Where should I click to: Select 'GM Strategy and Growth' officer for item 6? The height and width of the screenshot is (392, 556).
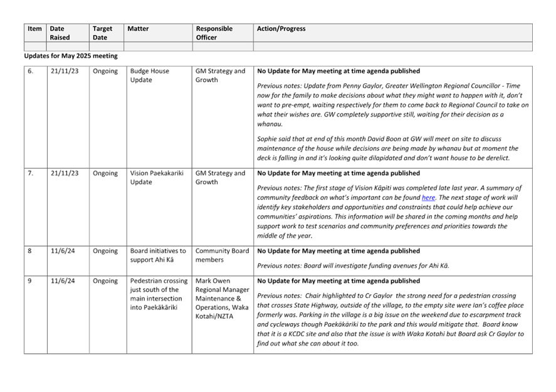(x=219, y=75)
